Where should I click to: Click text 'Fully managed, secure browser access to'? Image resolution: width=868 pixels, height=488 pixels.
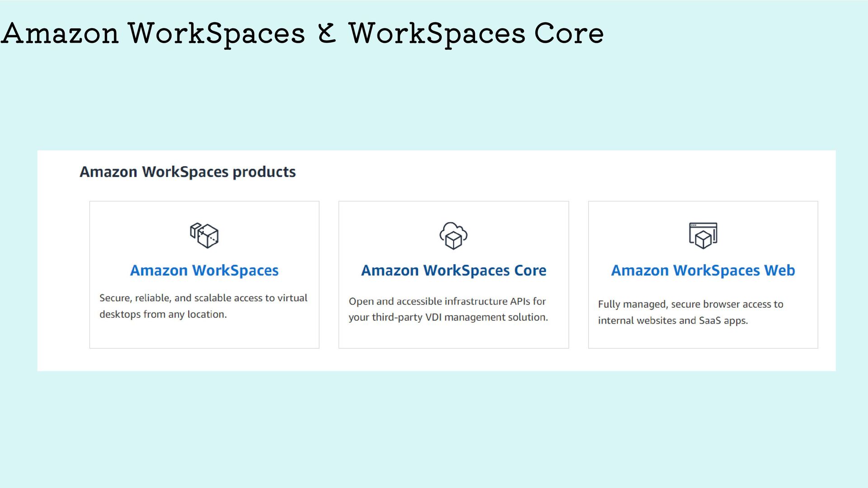coord(690,305)
